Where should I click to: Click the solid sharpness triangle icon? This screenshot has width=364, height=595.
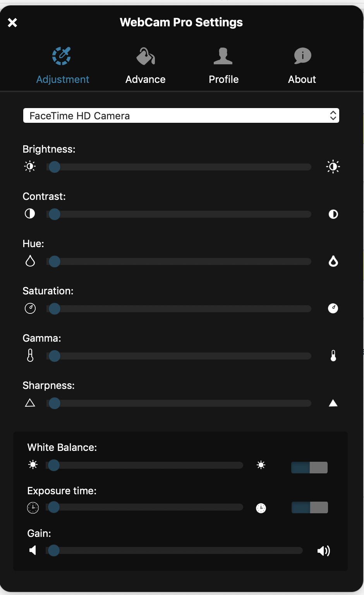(333, 403)
